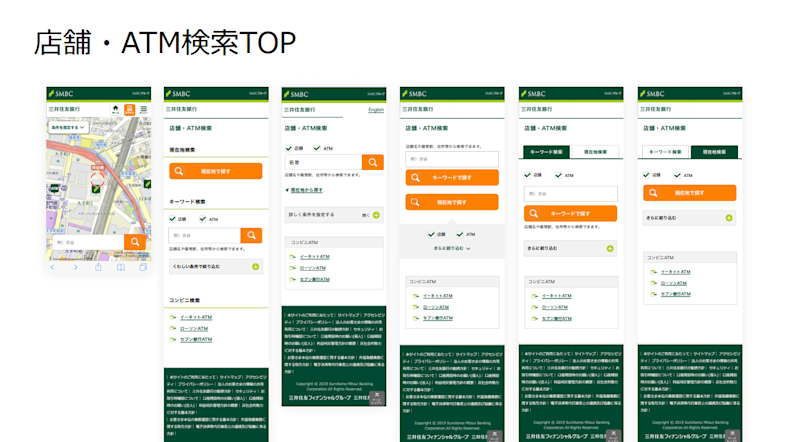Click the orange search icon on the map
The width and height of the screenshot is (790, 442).
tap(135, 242)
